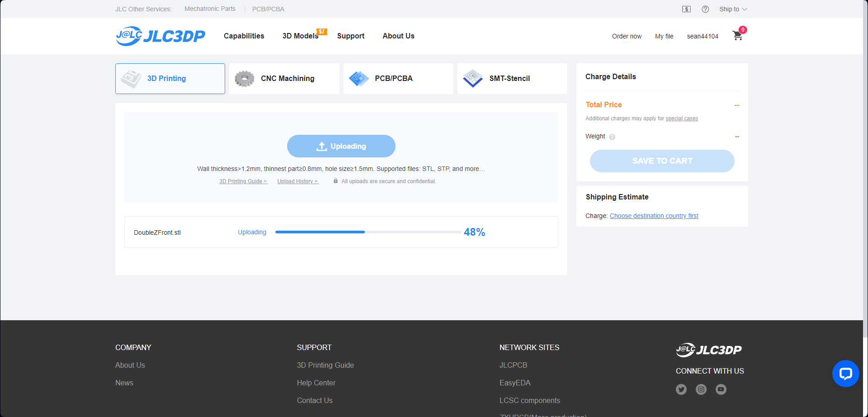Viewport: 868px width, 417px height.
Task: Click the cart item count badge
Action: (x=743, y=30)
